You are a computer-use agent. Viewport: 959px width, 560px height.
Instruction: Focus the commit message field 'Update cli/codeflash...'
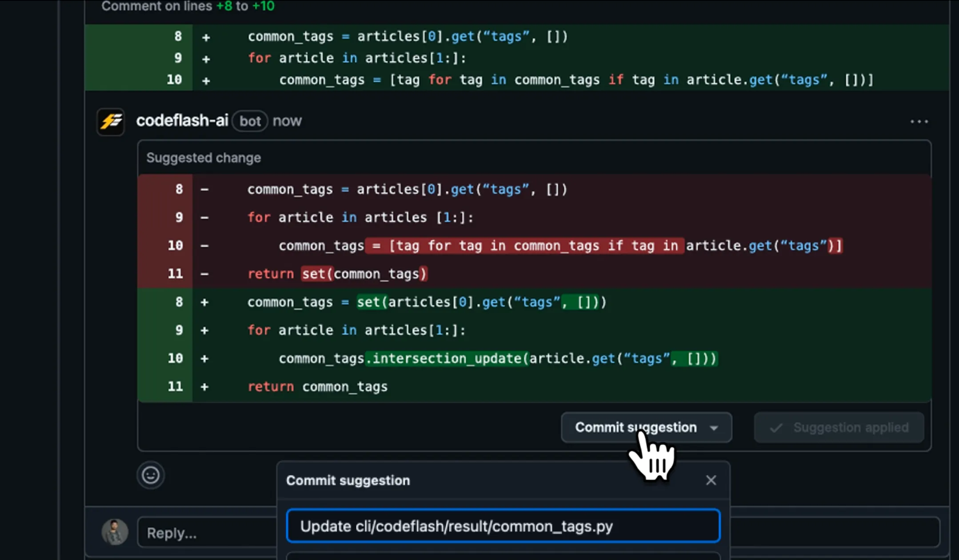pos(503,526)
